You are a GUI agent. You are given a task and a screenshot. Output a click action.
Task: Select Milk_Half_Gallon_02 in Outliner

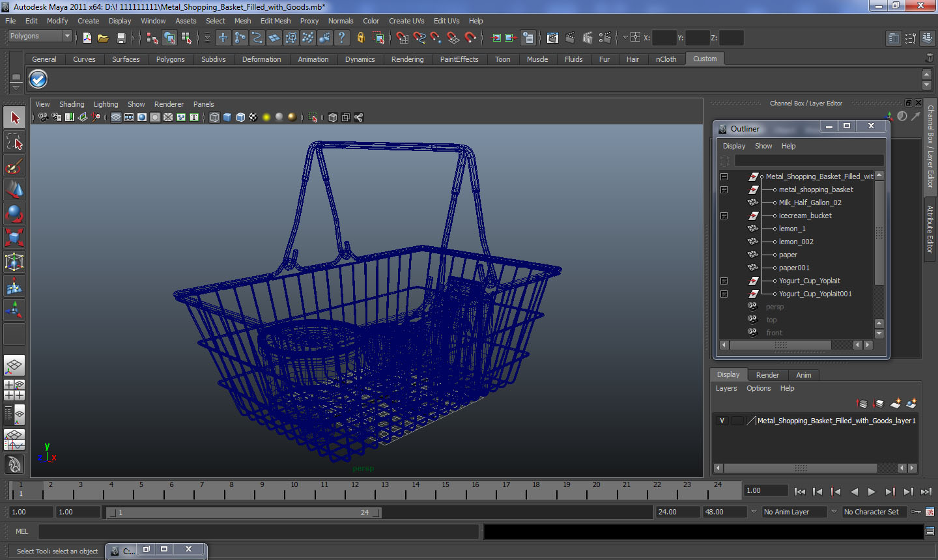point(810,203)
